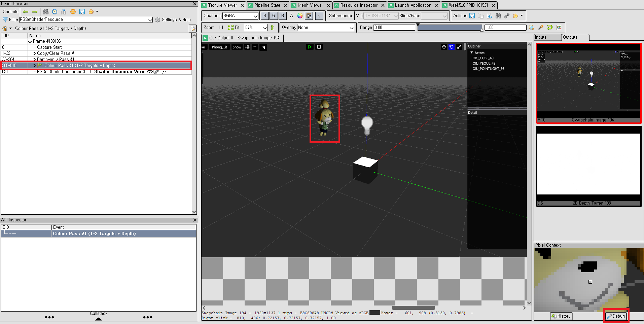The width and height of the screenshot is (644, 324).
Task: Reset range with the green return arrow
Action: pos(550,28)
